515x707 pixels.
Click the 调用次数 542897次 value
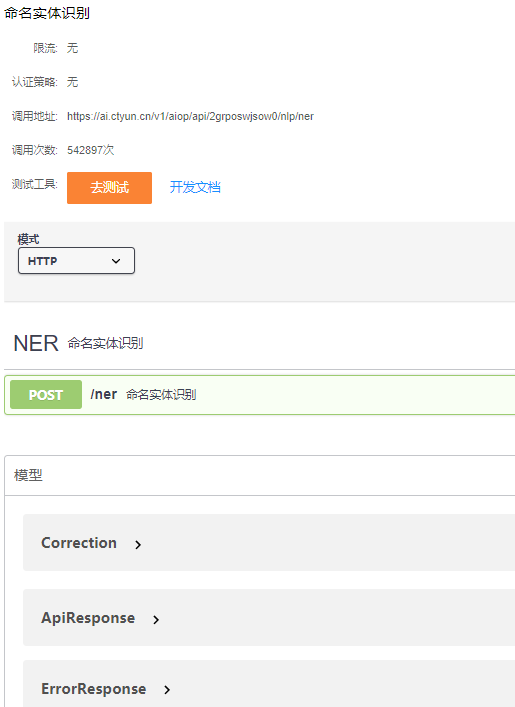(x=91, y=150)
